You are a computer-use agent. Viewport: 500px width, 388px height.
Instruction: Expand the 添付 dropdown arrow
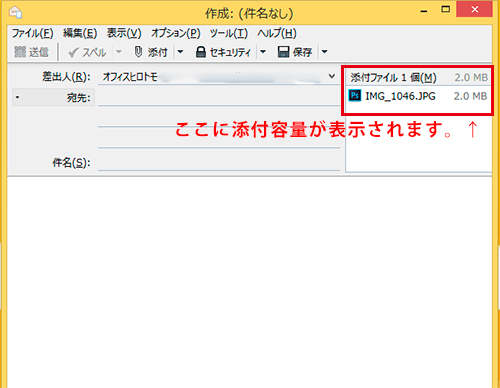[180, 52]
